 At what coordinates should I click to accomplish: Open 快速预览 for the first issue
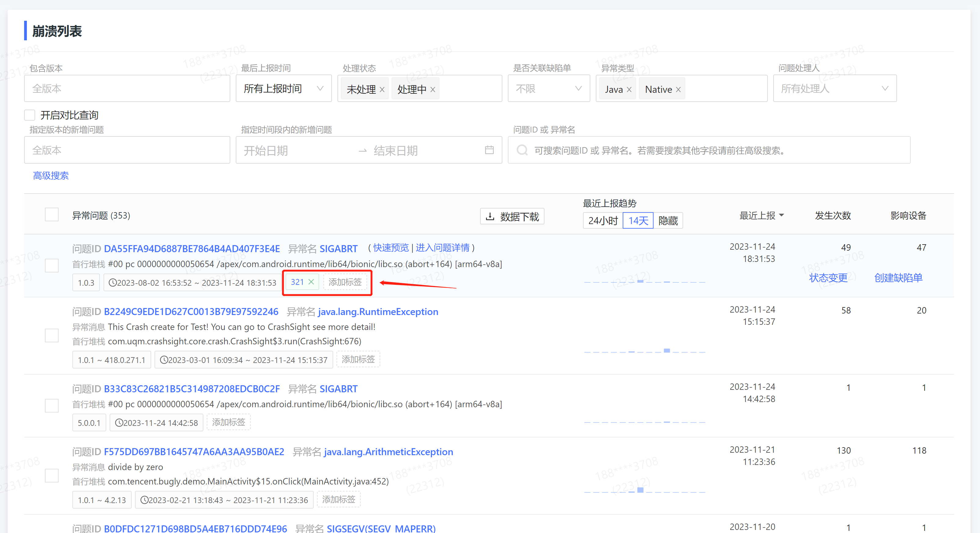(x=391, y=248)
